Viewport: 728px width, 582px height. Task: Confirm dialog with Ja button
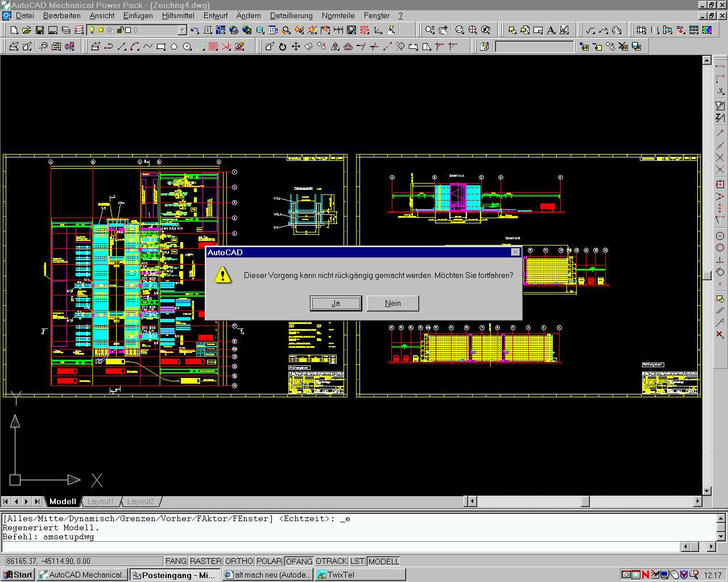(x=336, y=303)
